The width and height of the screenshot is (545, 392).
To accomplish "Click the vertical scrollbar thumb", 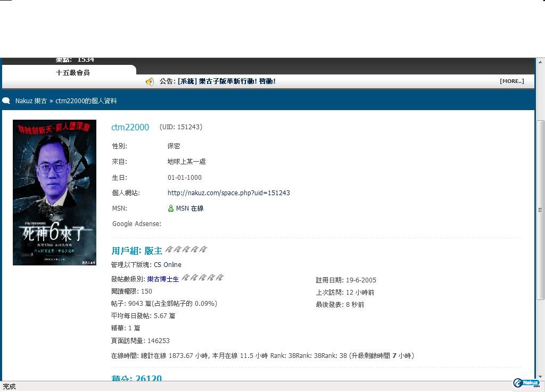I will pyautogui.click(x=540, y=210).
